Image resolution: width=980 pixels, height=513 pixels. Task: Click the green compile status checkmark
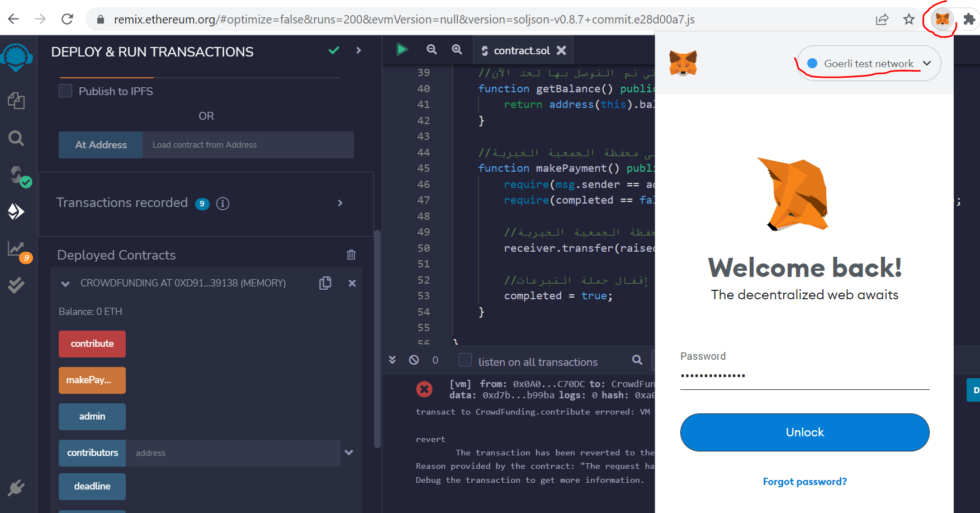click(334, 50)
